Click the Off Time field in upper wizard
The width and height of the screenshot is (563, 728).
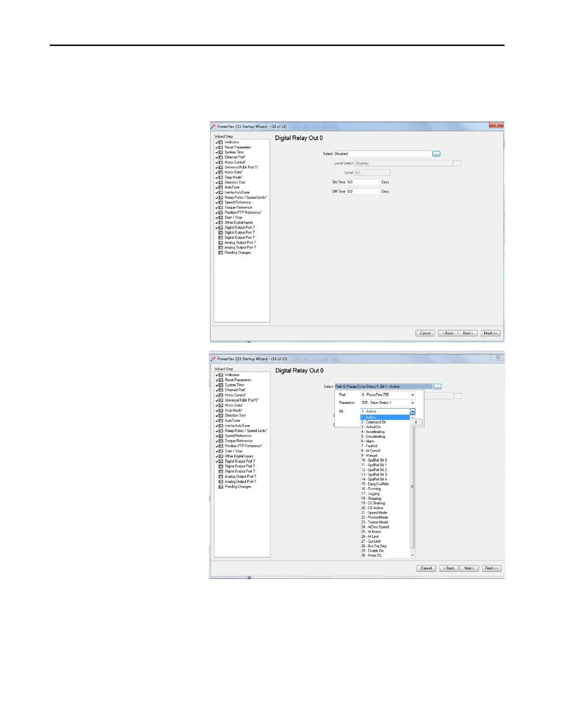click(x=363, y=191)
